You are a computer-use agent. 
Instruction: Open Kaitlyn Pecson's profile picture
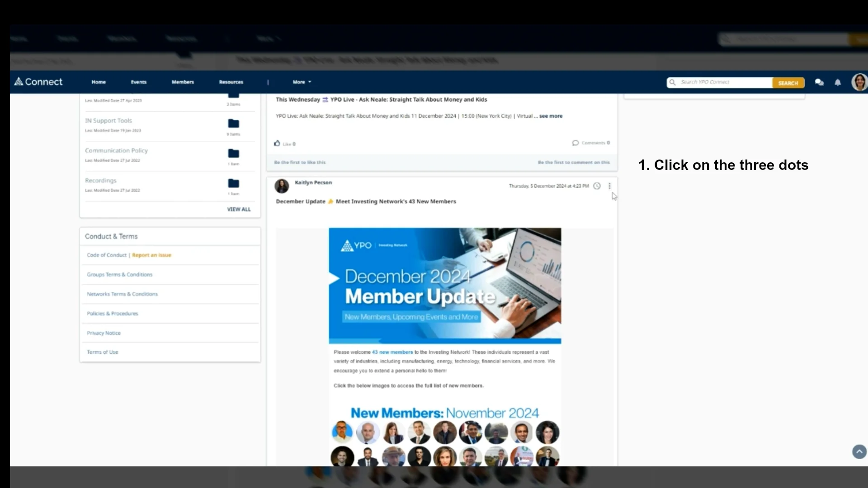[x=282, y=186]
